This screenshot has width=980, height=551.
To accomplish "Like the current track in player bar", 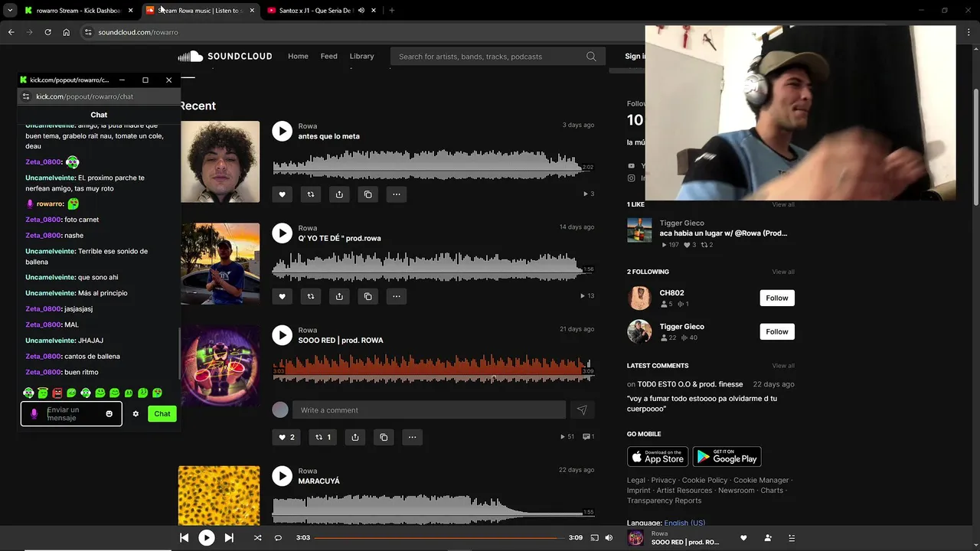I will click(743, 538).
